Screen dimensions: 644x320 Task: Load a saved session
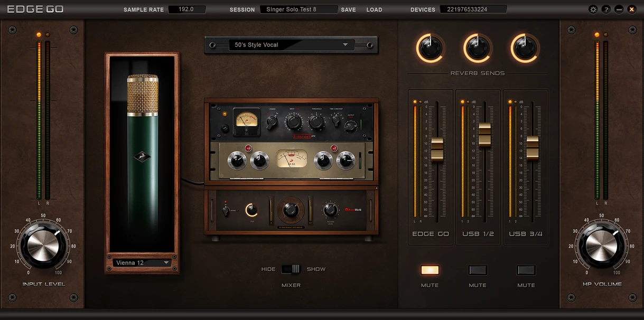[374, 10]
